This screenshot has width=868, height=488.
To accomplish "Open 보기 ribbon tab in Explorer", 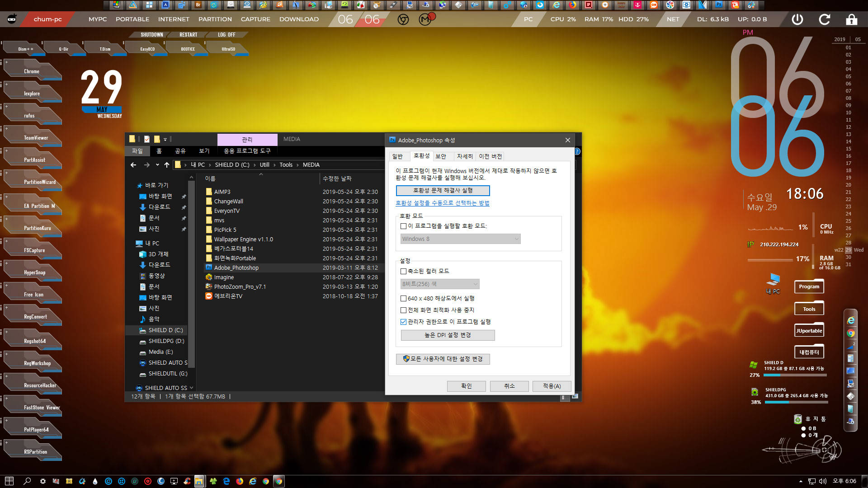I will pos(204,151).
